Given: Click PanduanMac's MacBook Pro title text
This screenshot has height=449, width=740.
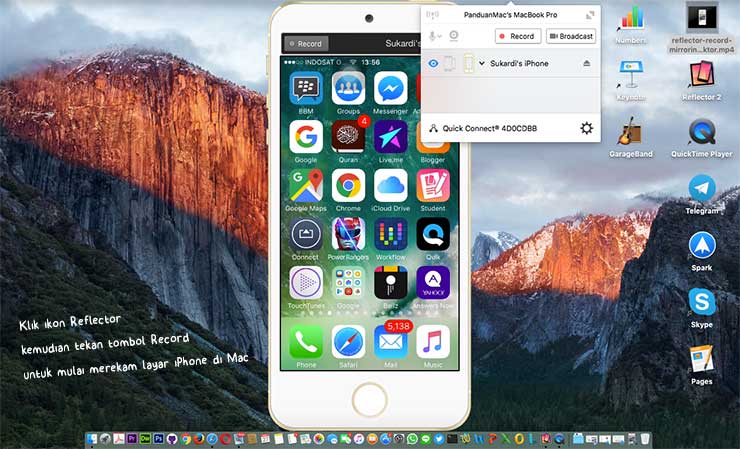Looking at the screenshot, I should coord(510,15).
